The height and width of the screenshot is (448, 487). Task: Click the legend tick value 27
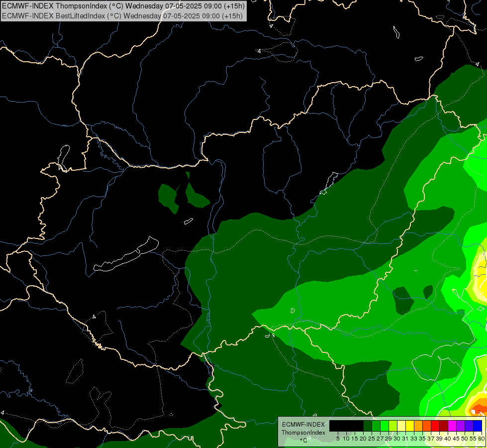tap(380, 439)
